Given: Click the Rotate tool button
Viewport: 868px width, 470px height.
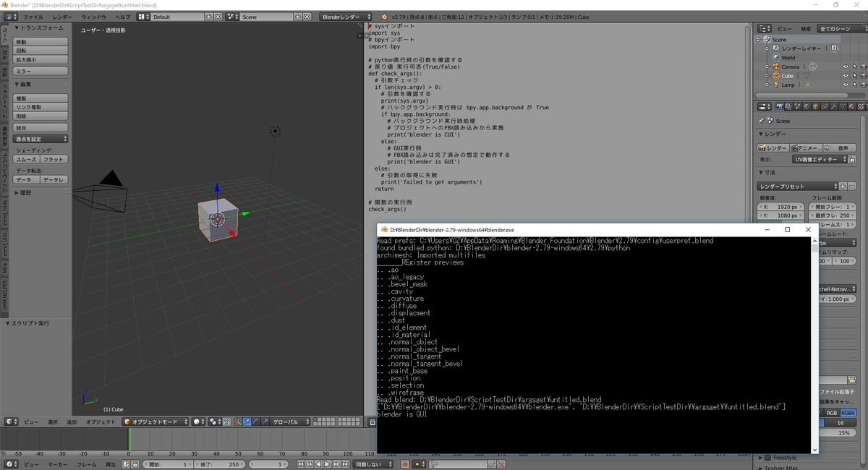Looking at the screenshot, I should tap(41, 51).
